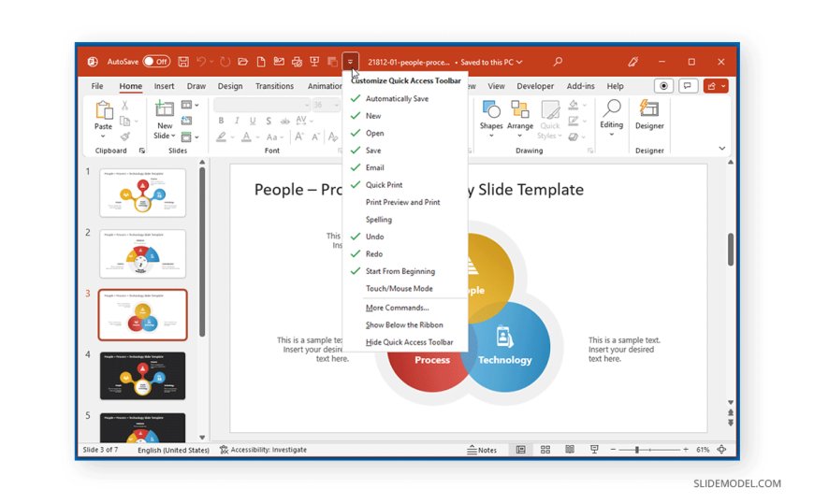Screen dimensions: 814x504
Task: Click the Search magnifier in title bar
Action: point(558,62)
